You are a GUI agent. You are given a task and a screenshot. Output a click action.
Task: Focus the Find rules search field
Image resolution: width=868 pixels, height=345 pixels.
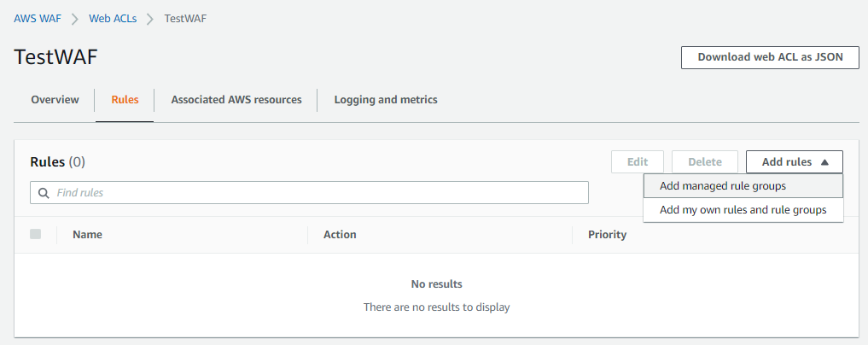pos(309,193)
